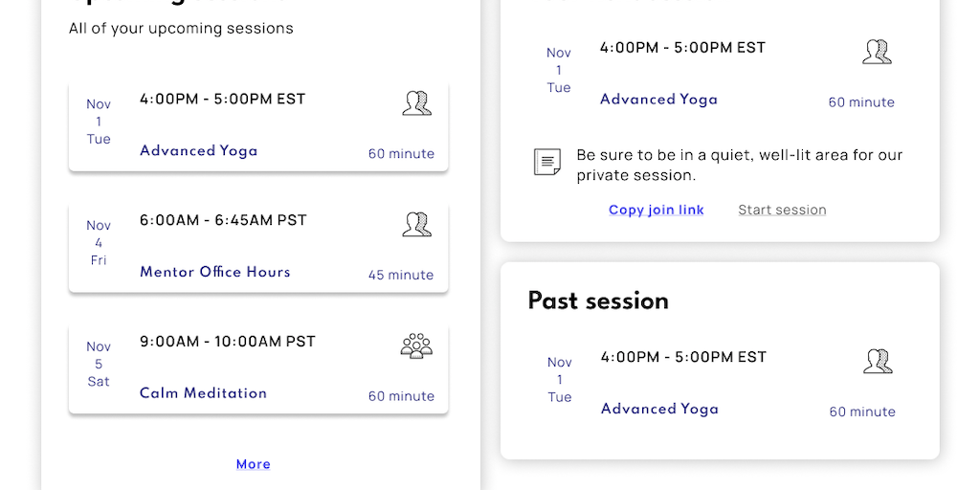This screenshot has width=980, height=490.
Task: Click the note icon beside session instructions
Action: tap(547, 163)
